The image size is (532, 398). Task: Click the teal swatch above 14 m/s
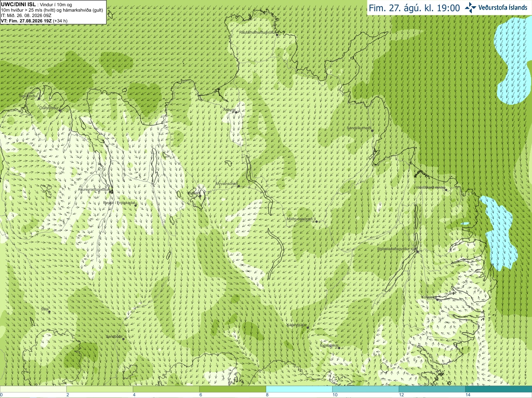[x=499, y=389]
